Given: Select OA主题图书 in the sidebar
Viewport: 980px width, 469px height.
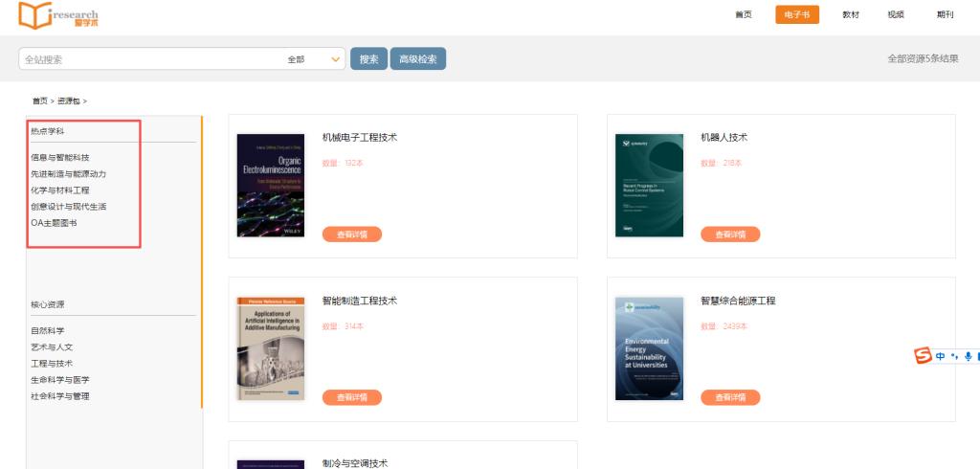Looking at the screenshot, I should (54, 223).
